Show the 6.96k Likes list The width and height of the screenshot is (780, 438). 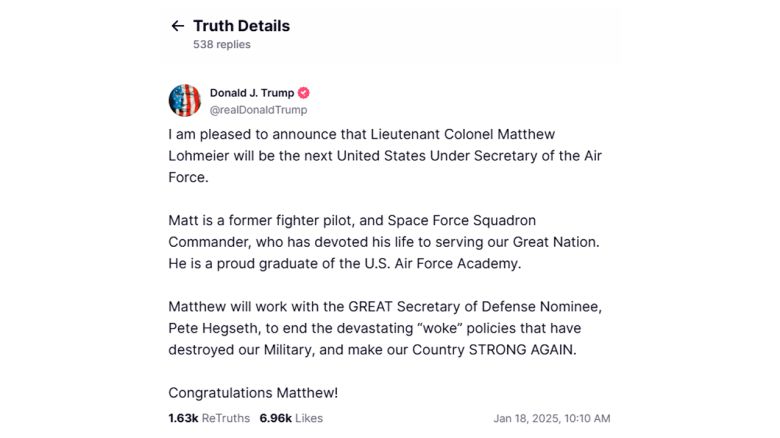(291, 418)
